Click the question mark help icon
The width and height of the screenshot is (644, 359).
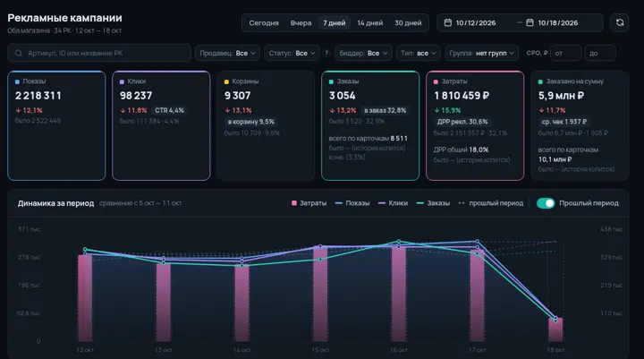coord(326,53)
